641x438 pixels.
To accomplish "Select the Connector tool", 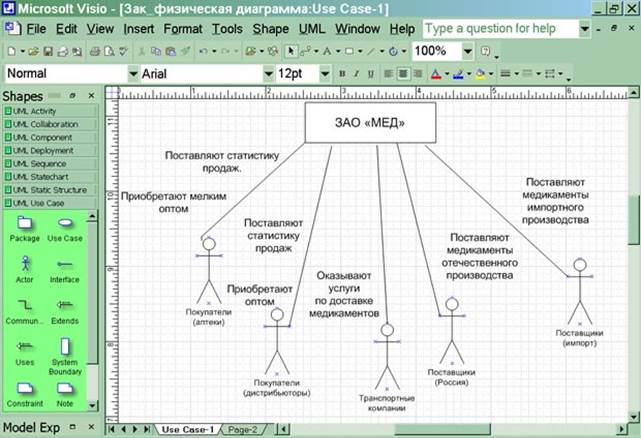I will point(305,51).
